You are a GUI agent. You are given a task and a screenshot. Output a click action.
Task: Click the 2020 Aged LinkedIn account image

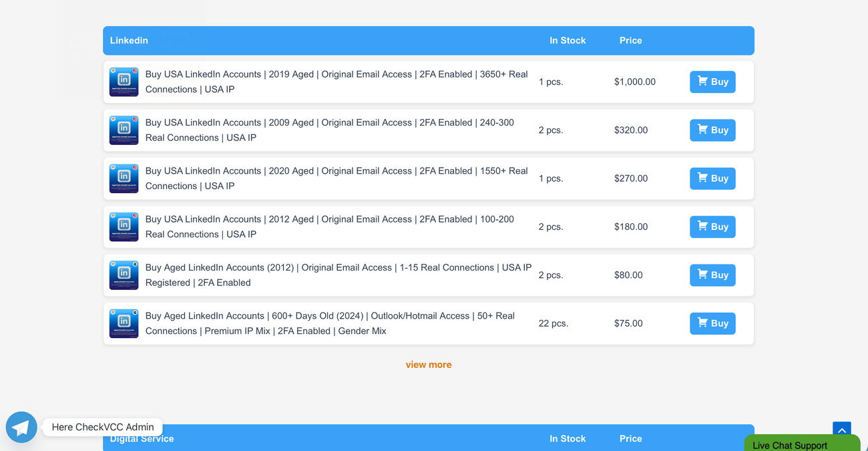click(124, 178)
